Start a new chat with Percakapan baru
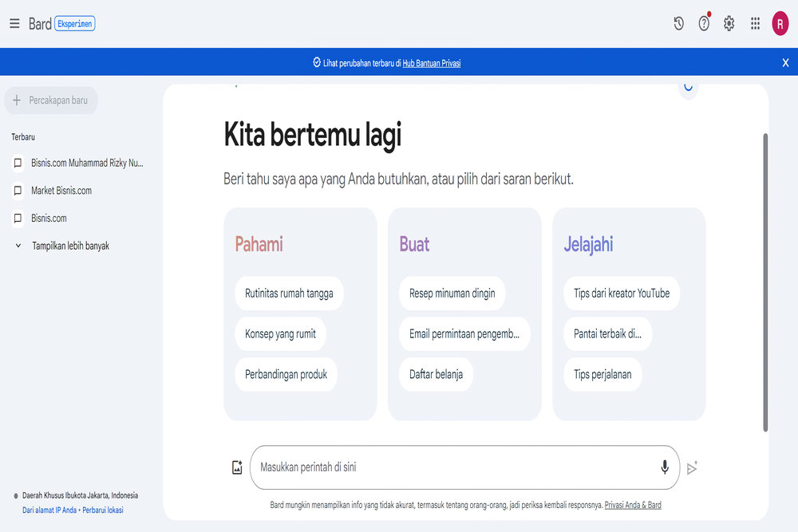This screenshot has height=532, width=798. tap(51, 100)
